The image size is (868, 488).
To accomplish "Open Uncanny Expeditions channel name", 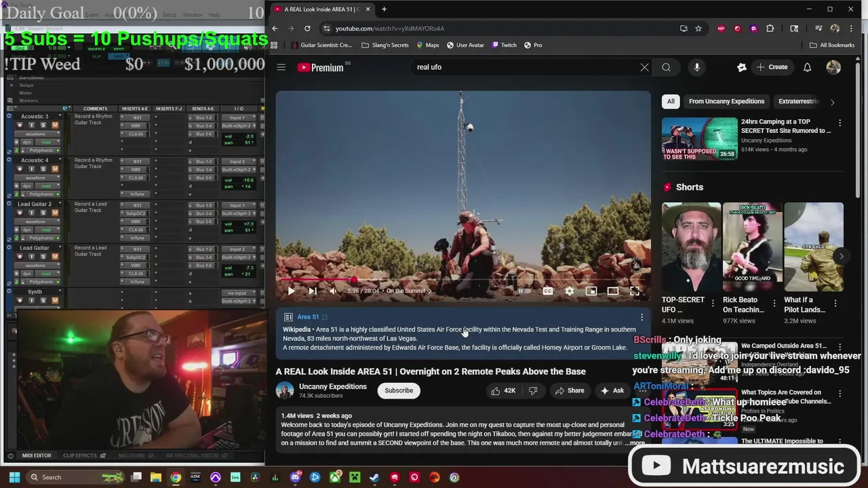I will tap(332, 386).
